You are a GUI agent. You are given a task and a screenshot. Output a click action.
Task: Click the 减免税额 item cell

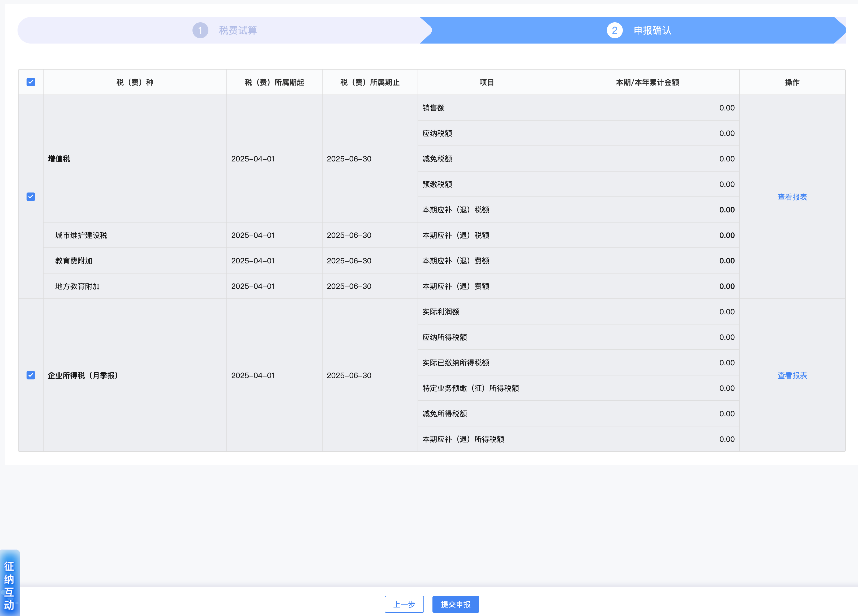click(487, 159)
